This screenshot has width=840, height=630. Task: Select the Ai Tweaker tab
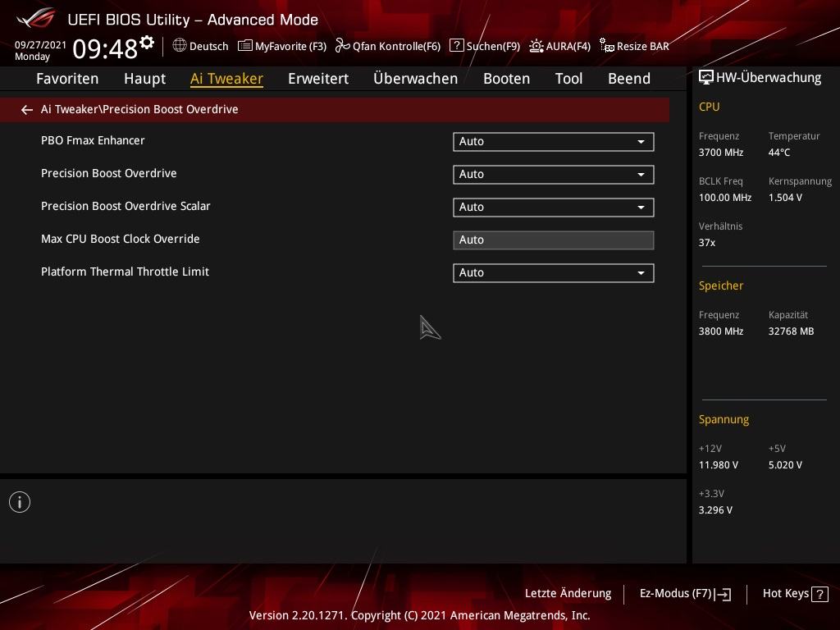(x=226, y=79)
